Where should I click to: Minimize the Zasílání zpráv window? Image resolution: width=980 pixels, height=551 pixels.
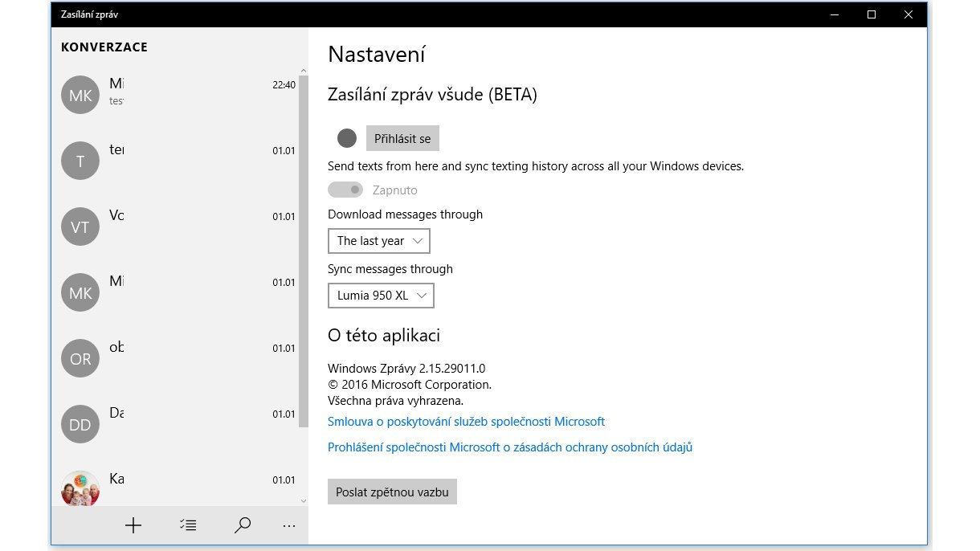click(x=835, y=14)
